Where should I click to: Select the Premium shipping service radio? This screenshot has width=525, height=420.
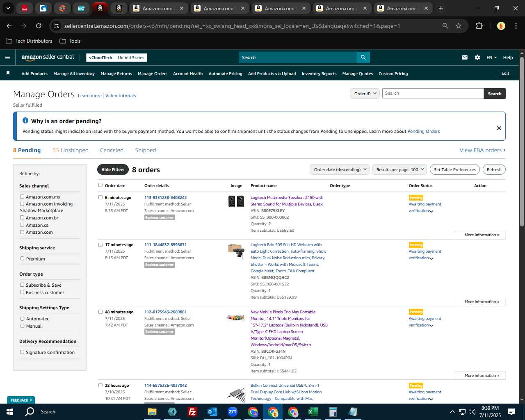[x=22, y=258]
